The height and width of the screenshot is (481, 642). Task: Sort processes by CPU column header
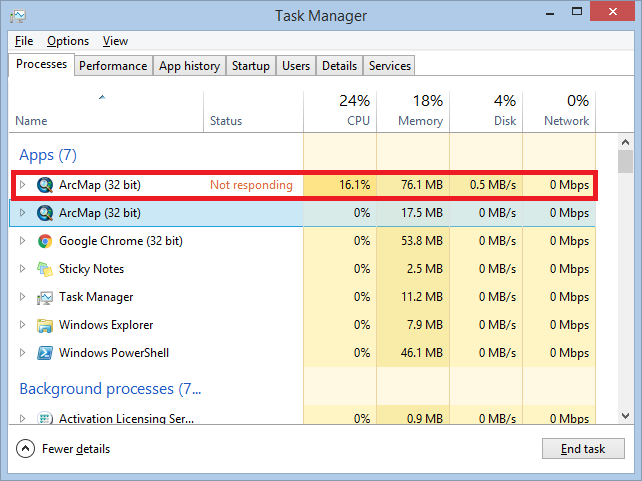(340, 111)
